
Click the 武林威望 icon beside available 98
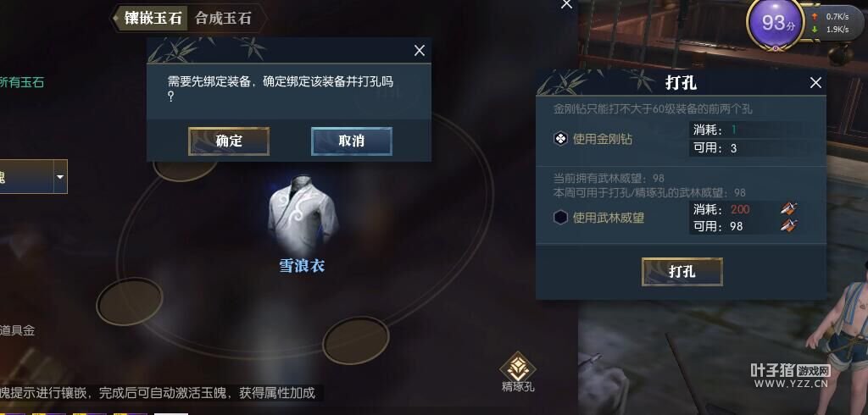(789, 226)
